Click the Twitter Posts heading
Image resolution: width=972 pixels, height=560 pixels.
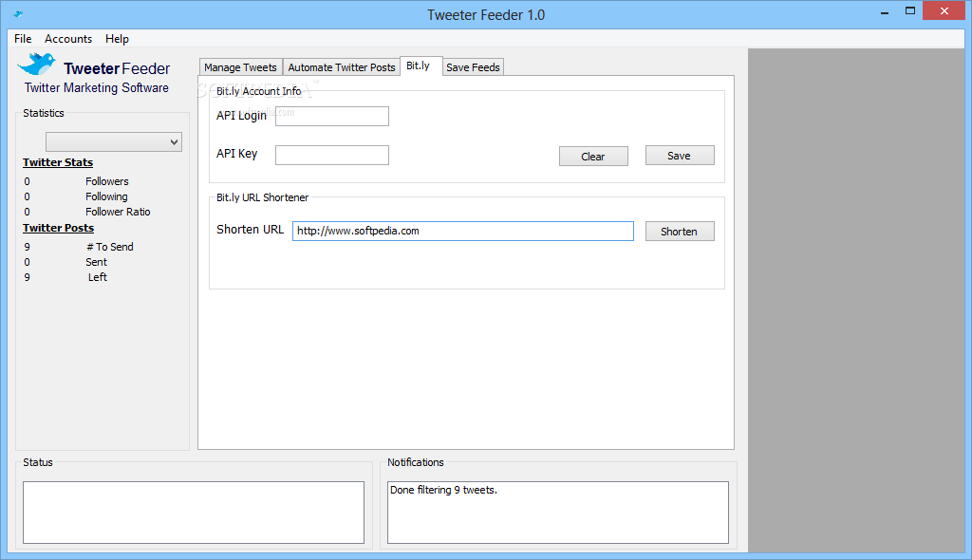[58, 228]
